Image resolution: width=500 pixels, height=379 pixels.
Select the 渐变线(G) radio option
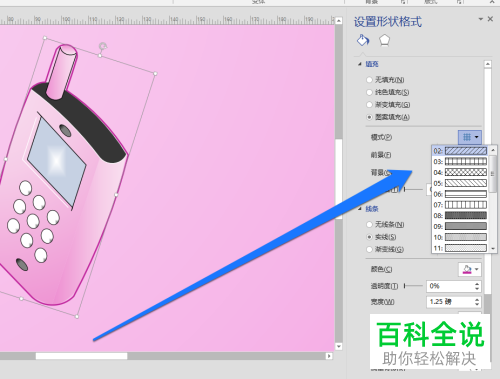tap(369, 249)
